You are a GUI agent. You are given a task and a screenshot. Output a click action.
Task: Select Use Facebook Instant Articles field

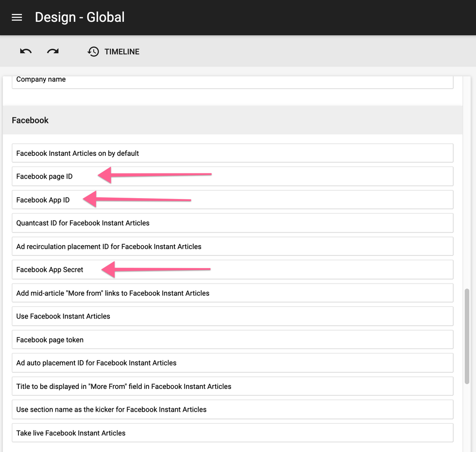tap(233, 316)
